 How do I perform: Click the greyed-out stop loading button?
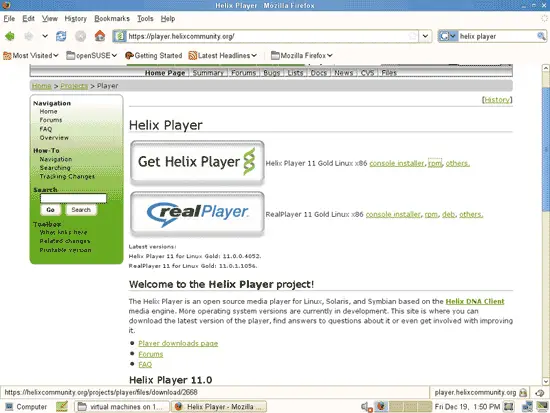pyautogui.click(x=80, y=36)
